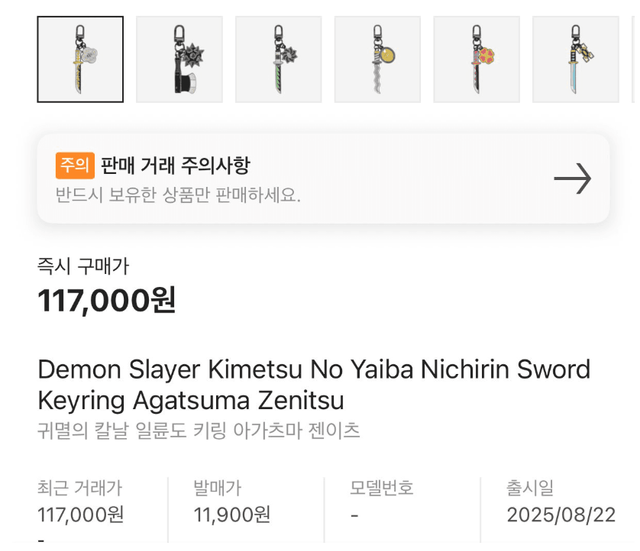Select the black axe keyring thumbnail
Image resolution: width=640 pixels, height=551 pixels.
179,59
